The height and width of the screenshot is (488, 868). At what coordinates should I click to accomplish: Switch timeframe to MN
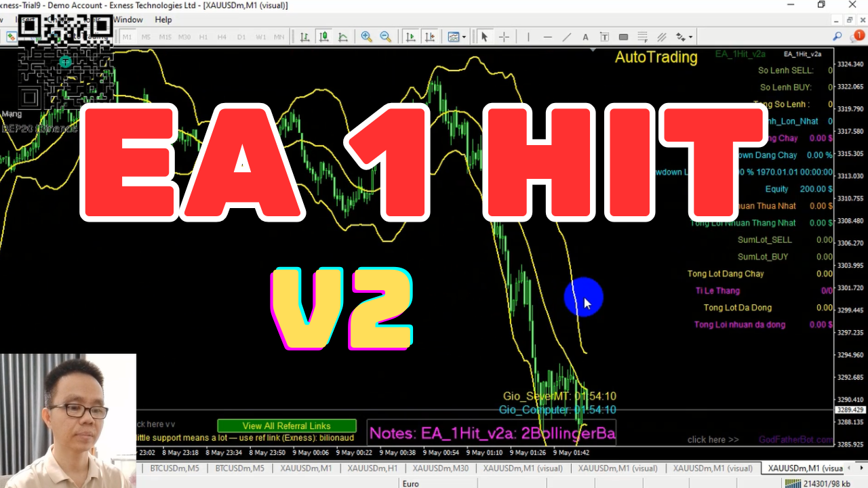point(279,37)
